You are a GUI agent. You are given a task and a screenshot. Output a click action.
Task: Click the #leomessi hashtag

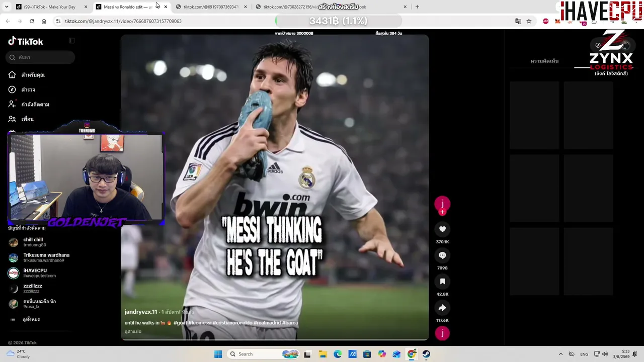pos(200,323)
